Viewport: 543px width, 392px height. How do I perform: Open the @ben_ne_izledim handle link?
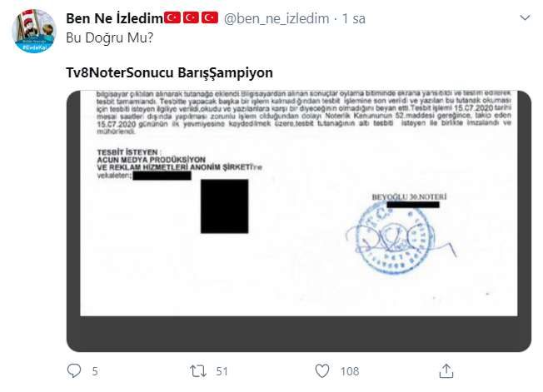(276, 18)
